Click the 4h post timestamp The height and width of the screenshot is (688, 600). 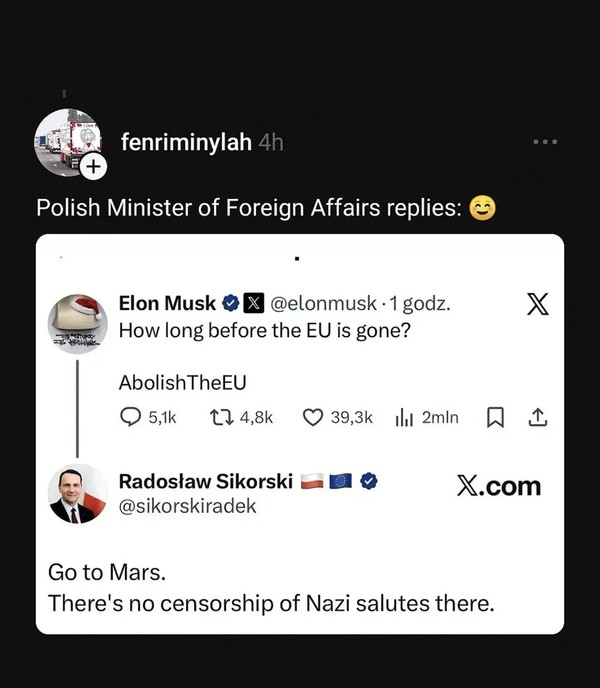(271, 143)
